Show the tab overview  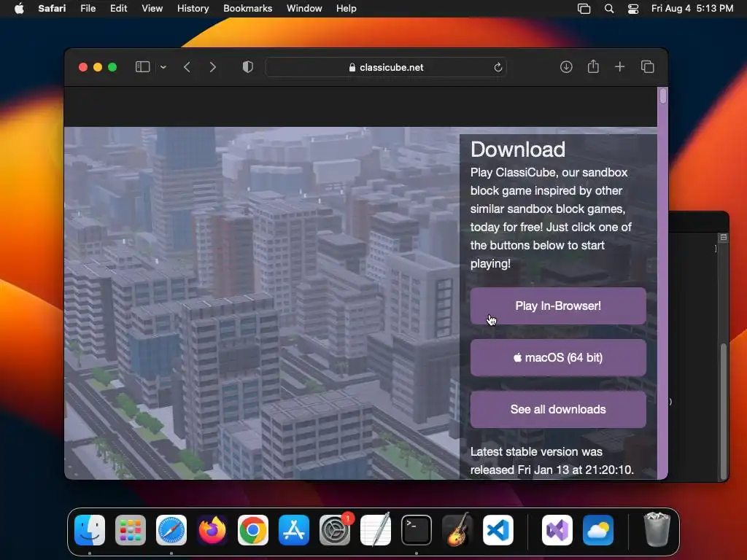[x=648, y=67]
